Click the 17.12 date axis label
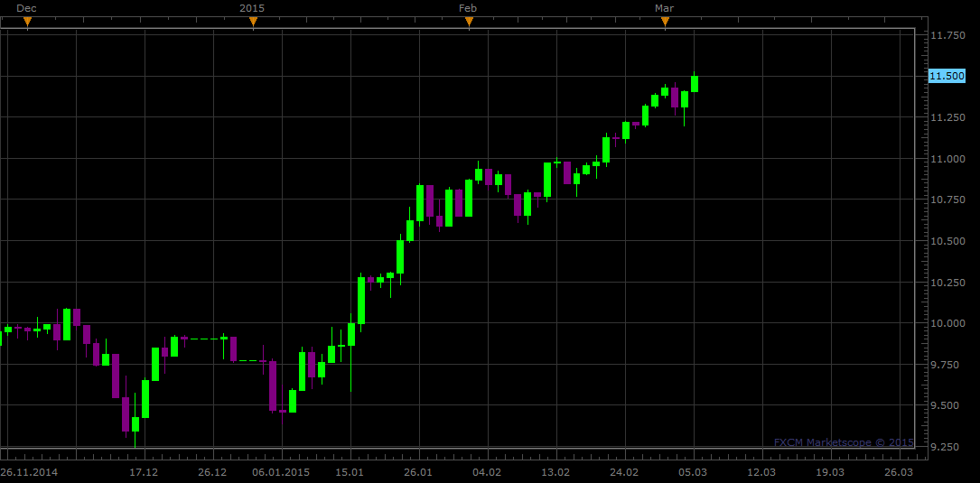Image resolution: width=980 pixels, height=483 pixels. (144, 472)
